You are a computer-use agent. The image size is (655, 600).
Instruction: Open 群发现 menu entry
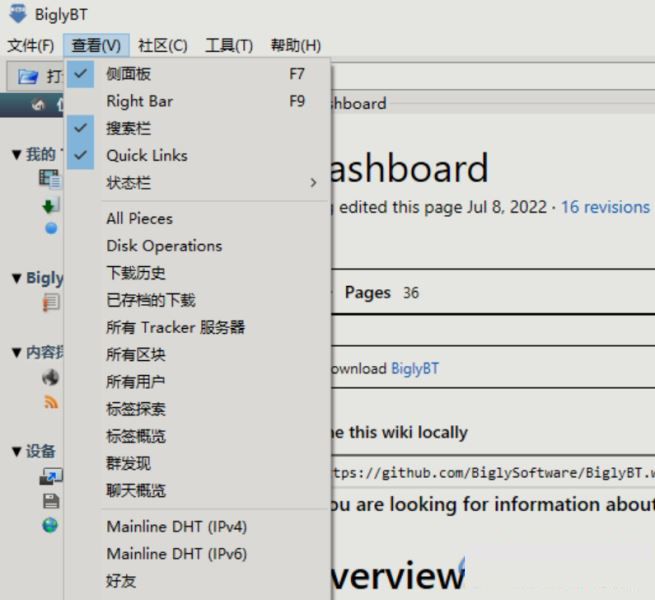pos(197,463)
